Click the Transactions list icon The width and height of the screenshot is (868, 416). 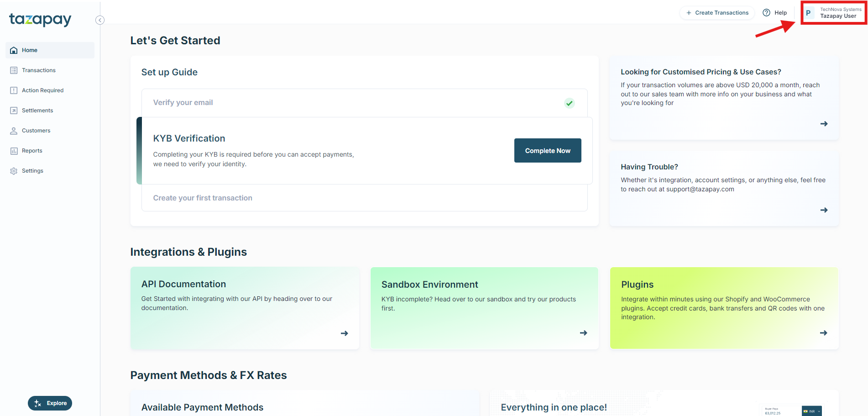point(14,70)
